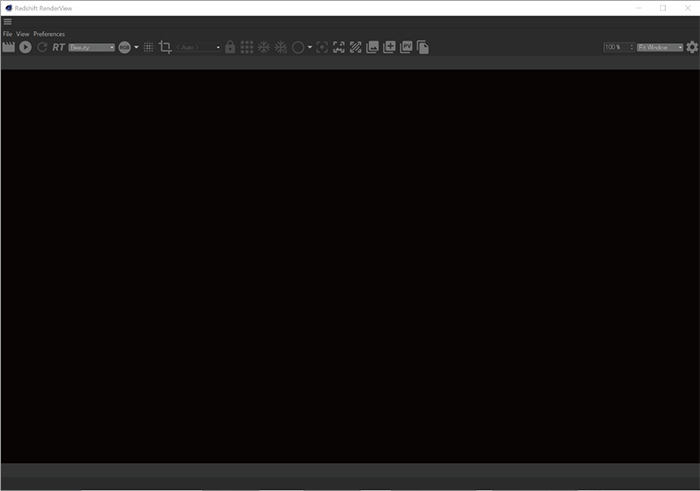
Task: Open the Fit Window dropdown
Action: click(x=660, y=47)
